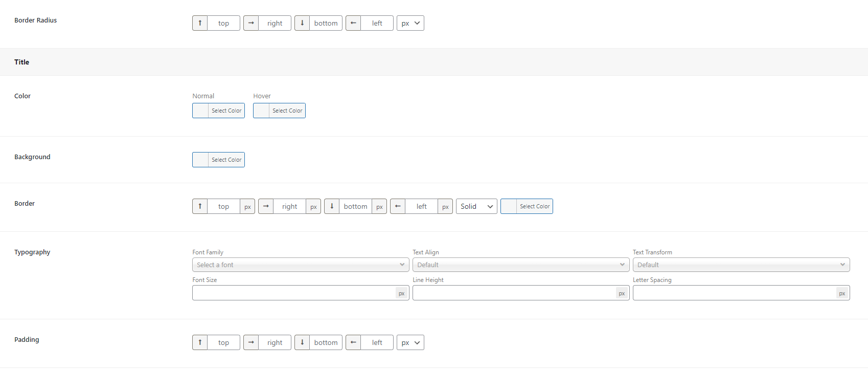Image resolution: width=868 pixels, height=369 pixels.
Task: Click the up arrow icon in Border Radius
Action: coord(200,23)
